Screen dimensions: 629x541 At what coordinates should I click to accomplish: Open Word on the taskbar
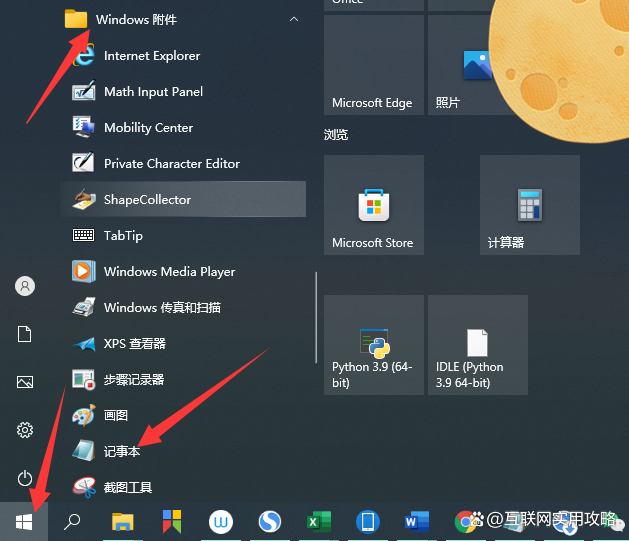click(x=417, y=522)
